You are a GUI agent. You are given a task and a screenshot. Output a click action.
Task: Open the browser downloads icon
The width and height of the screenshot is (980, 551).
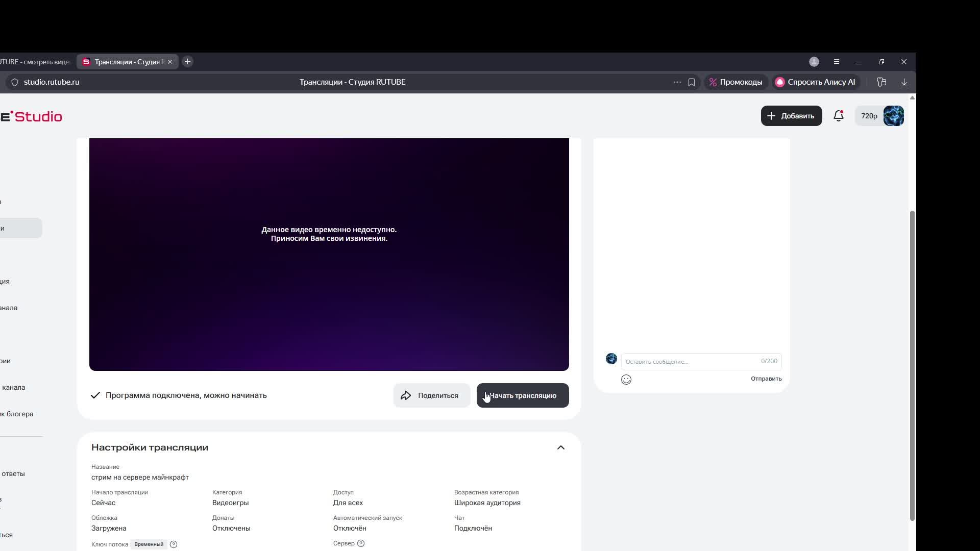(x=904, y=82)
